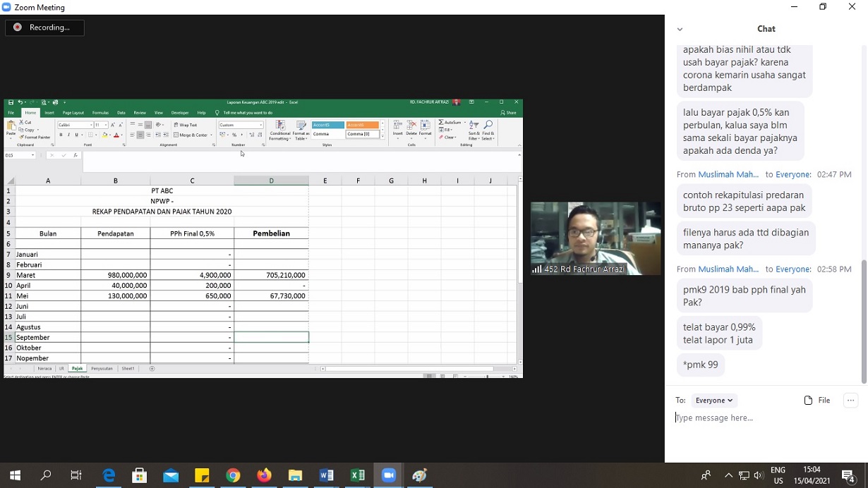
Task: Toggle Wrap Text in the ribbon
Action: pyautogui.click(x=186, y=125)
